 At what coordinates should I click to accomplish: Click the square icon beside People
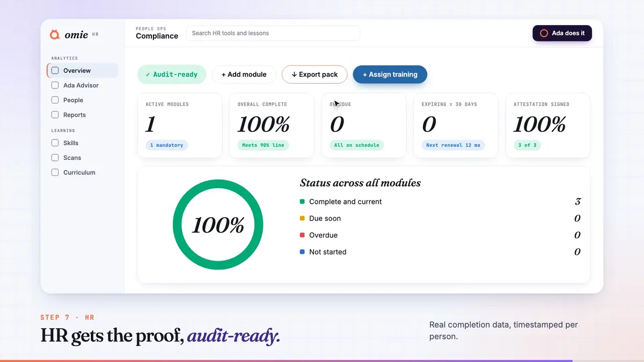(55, 100)
